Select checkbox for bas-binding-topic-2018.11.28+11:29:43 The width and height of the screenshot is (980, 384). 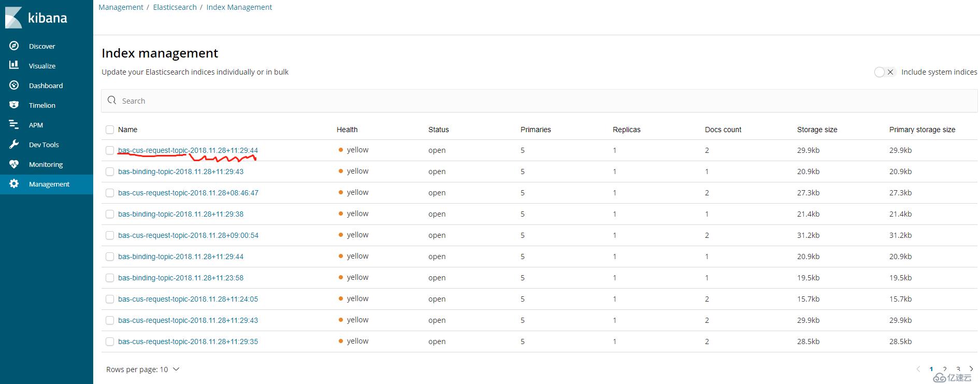(x=110, y=172)
